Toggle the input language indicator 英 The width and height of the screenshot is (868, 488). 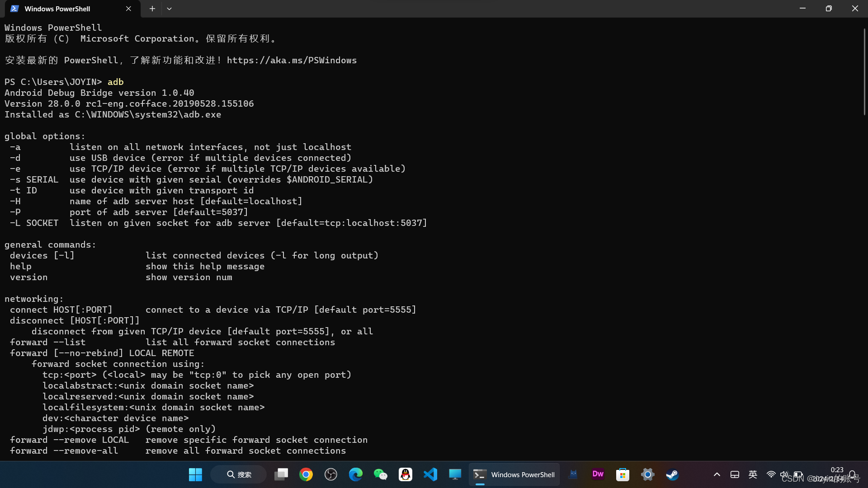click(753, 474)
